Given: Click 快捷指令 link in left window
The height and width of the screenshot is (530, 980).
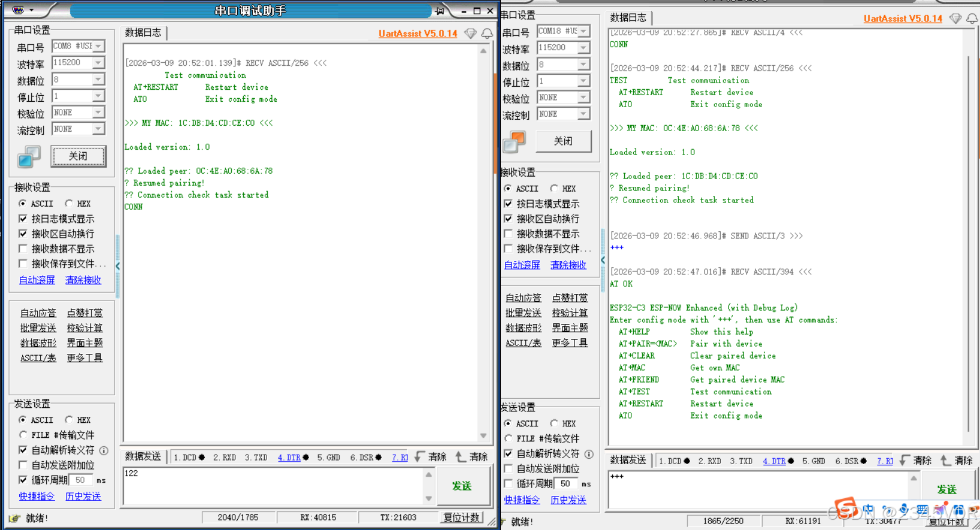Looking at the screenshot, I should click(37, 496).
